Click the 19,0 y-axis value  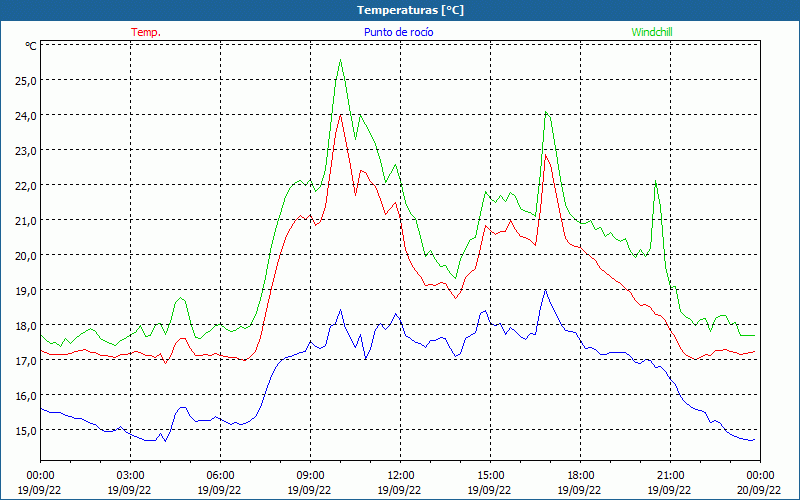(27, 291)
